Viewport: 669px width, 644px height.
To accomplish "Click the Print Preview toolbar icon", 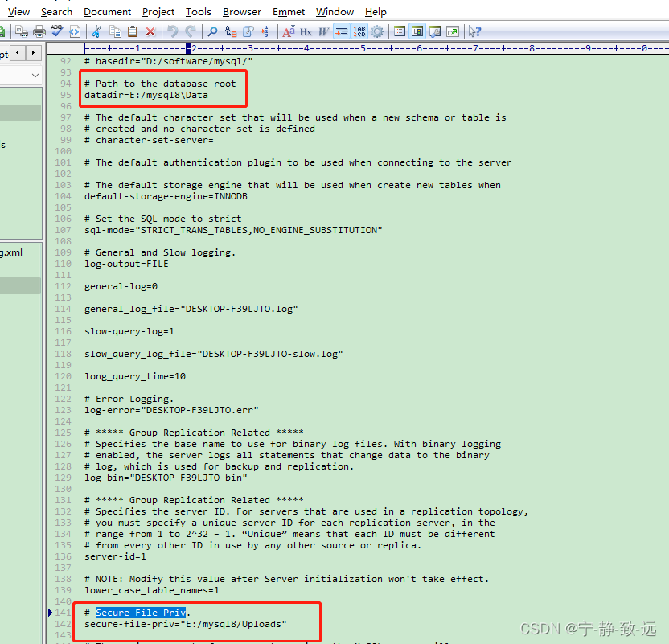I will pyautogui.click(x=22, y=31).
